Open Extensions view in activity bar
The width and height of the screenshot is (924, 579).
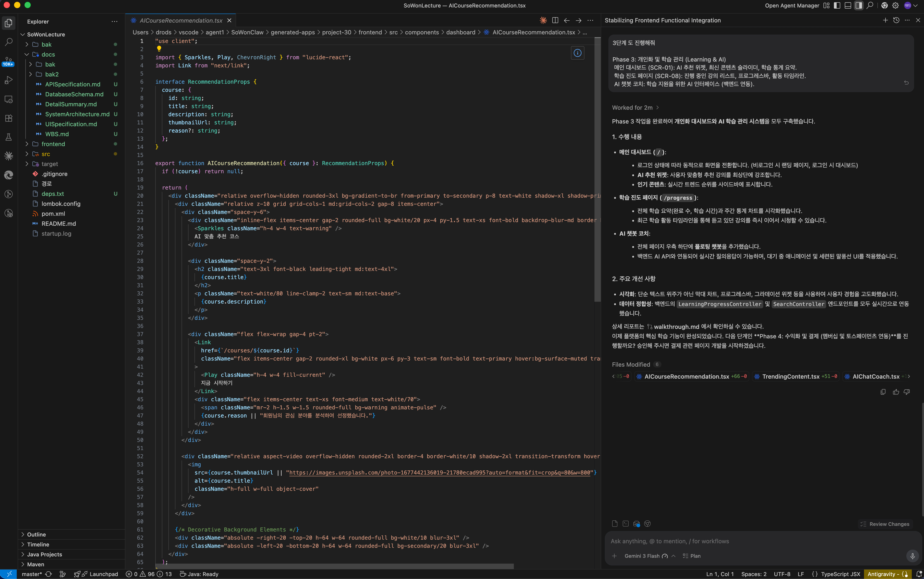(8, 118)
